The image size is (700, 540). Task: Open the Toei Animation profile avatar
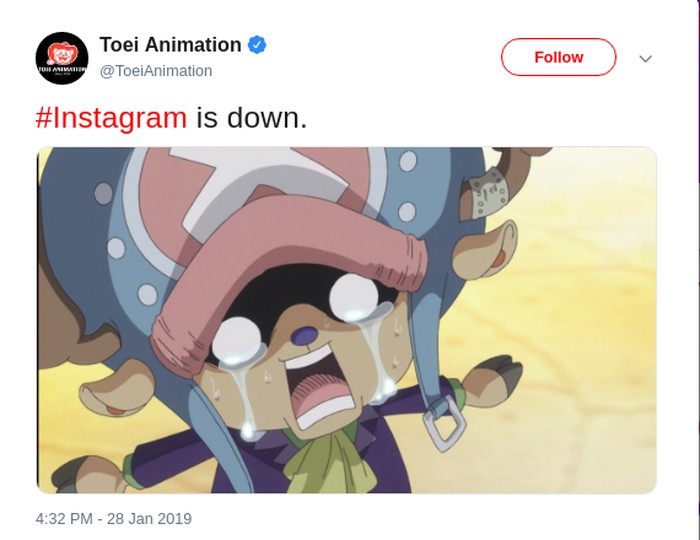pyautogui.click(x=61, y=57)
